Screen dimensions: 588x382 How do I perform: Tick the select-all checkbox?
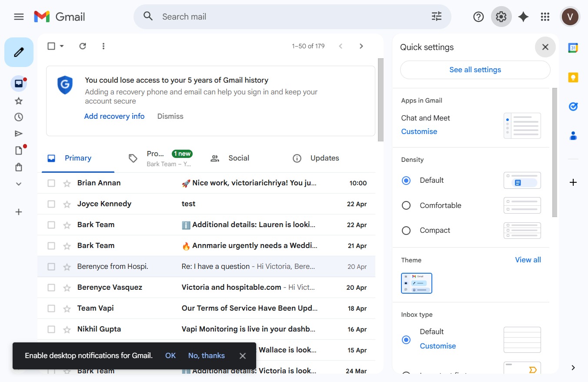pos(51,46)
